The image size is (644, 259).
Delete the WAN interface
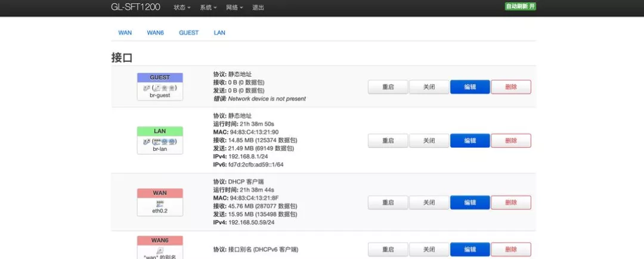[x=511, y=202]
